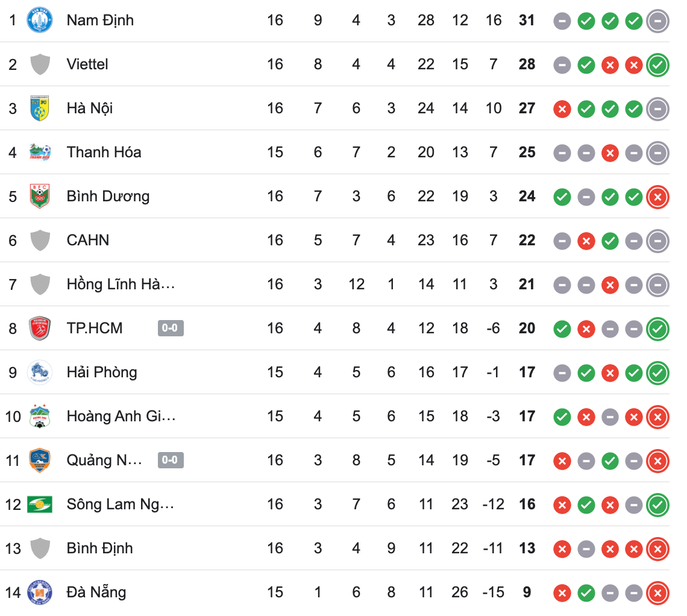Click the Thanh Hóa team logo
The width and height of the screenshot is (687, 616).
point(40,152)
